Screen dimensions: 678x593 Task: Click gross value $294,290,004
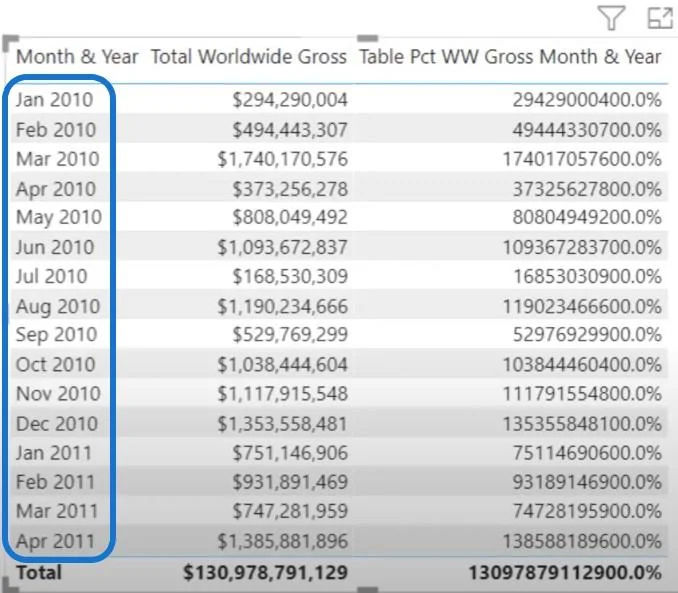tap(290, 99)
